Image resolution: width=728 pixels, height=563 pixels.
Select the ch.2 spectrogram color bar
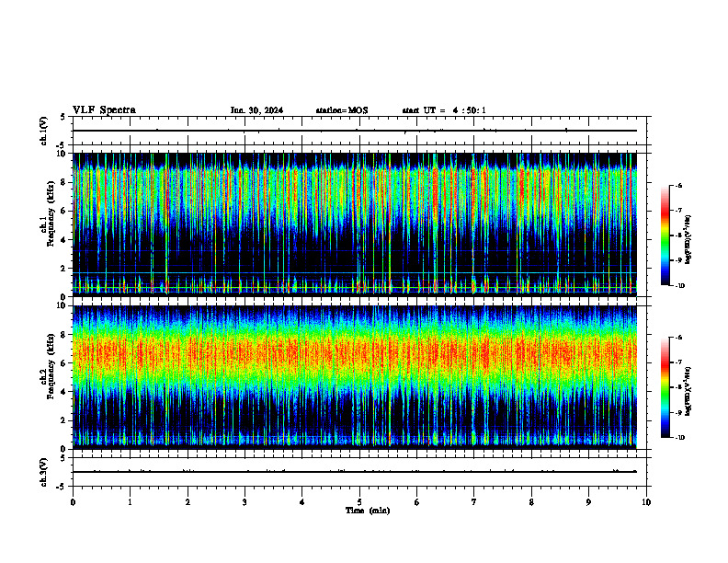coord(665,387)
